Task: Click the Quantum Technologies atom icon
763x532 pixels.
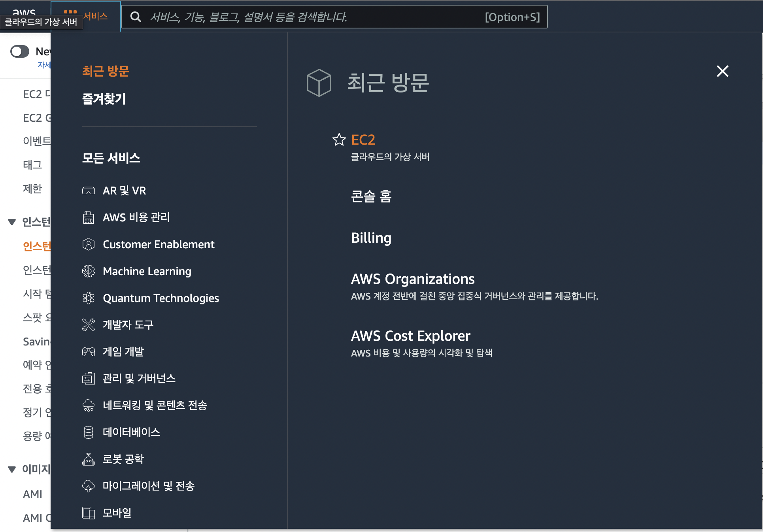Action: (89, 298)
